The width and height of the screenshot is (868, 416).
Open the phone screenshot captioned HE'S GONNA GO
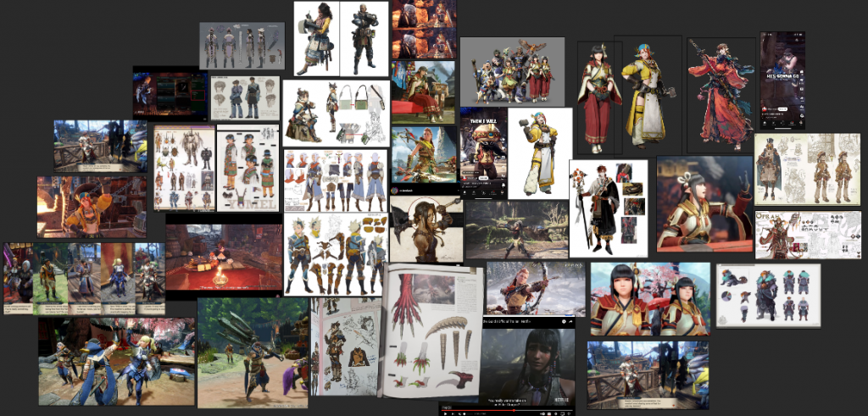click(782, 80)
